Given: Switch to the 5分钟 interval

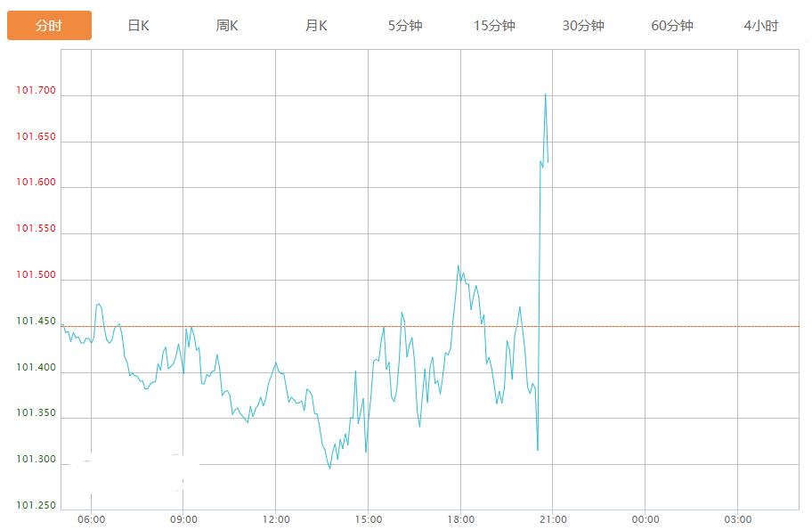Looking at the screenshot, I should 405,26.
